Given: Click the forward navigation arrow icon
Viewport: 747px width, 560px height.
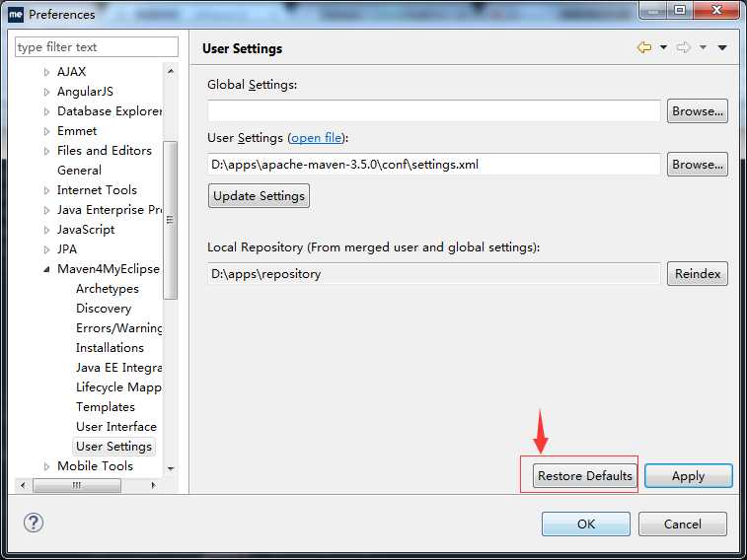Looking at the screenshot, I should (x=683, y=47).
